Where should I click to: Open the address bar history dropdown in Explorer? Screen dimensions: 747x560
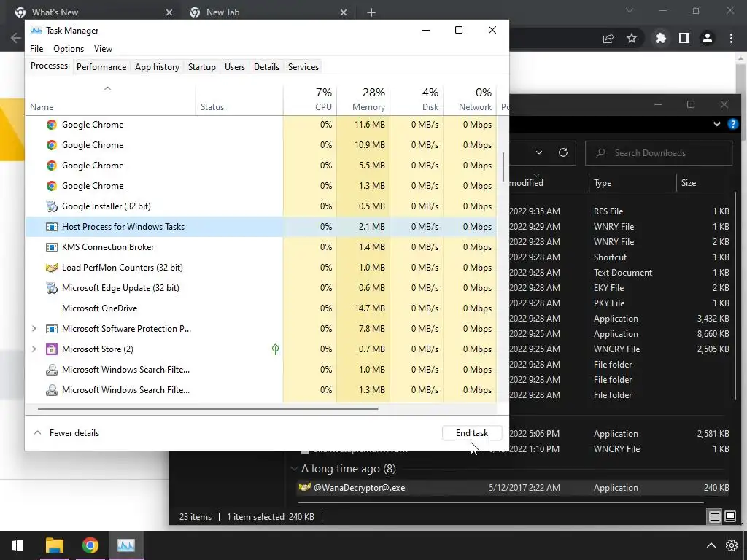pyautogui.click(x=539, y=153)
